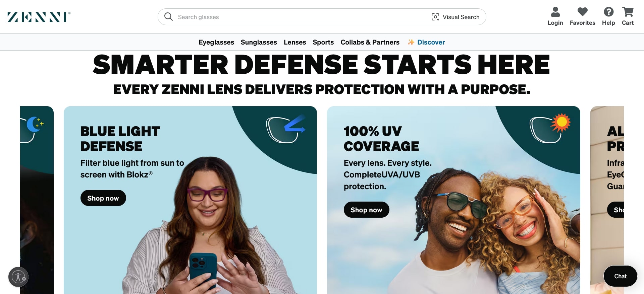The width and height of the screenshot is (644, 294).
Task: Open the accessibility options icon
Action: [18, 277]
